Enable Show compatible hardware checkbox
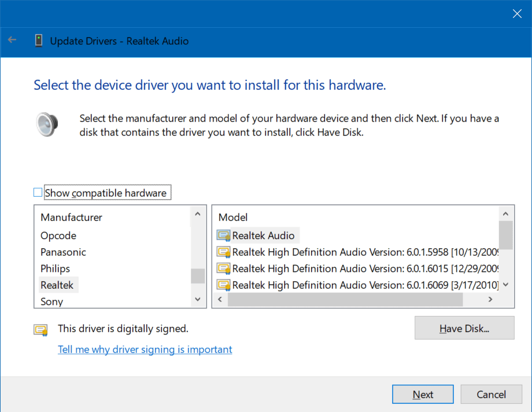The height and width of the screenshot is (412, 532). (x=38, y=193)
